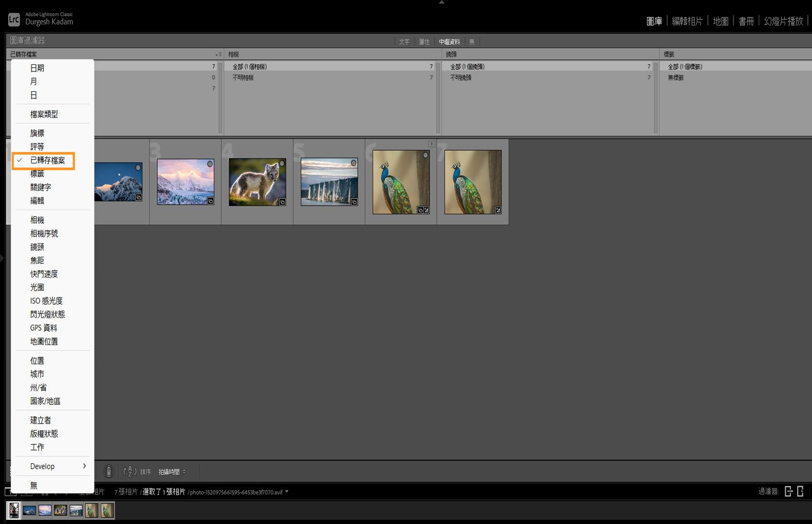Open the 圖庫 module tab
Screen dimensions: 812x524
point(654,21)
